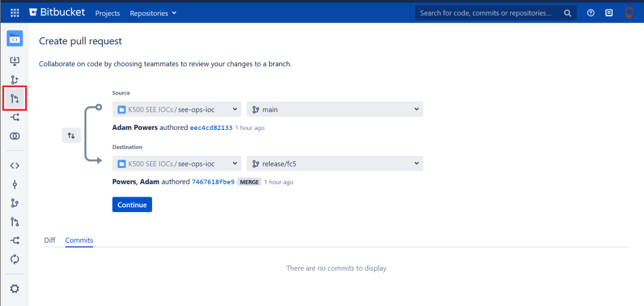Open commit link eec4cd82133
644x306 pixels.
pyautogui.click(x=211, y=128)
